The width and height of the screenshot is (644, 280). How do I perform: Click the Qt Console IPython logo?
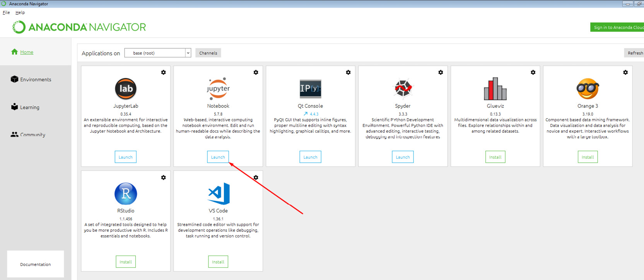310,89
